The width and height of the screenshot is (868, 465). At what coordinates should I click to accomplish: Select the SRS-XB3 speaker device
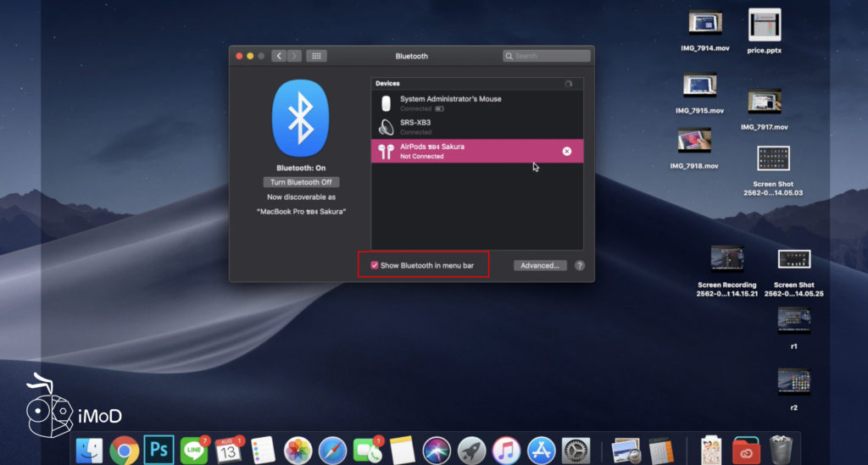point(476,127)
